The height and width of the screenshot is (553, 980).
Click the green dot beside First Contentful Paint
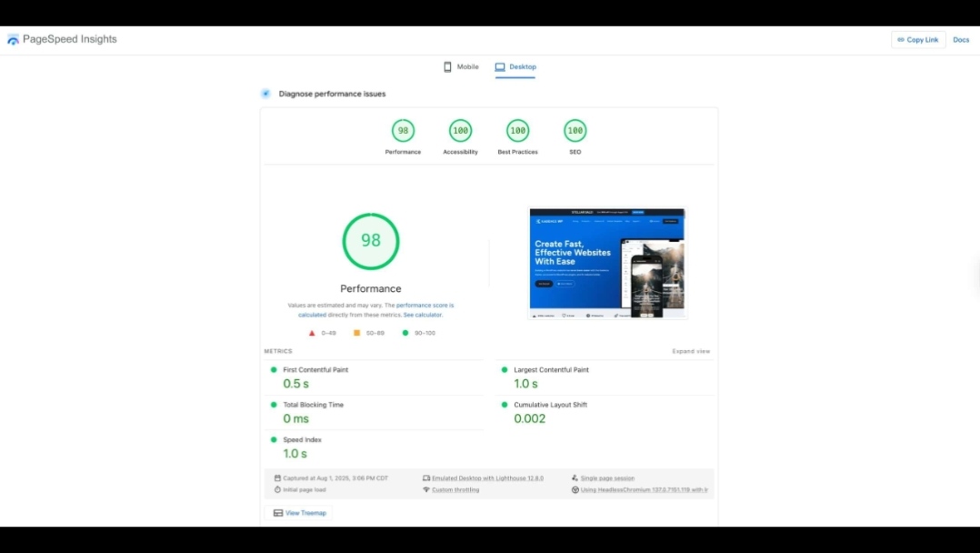coord(274,369)
